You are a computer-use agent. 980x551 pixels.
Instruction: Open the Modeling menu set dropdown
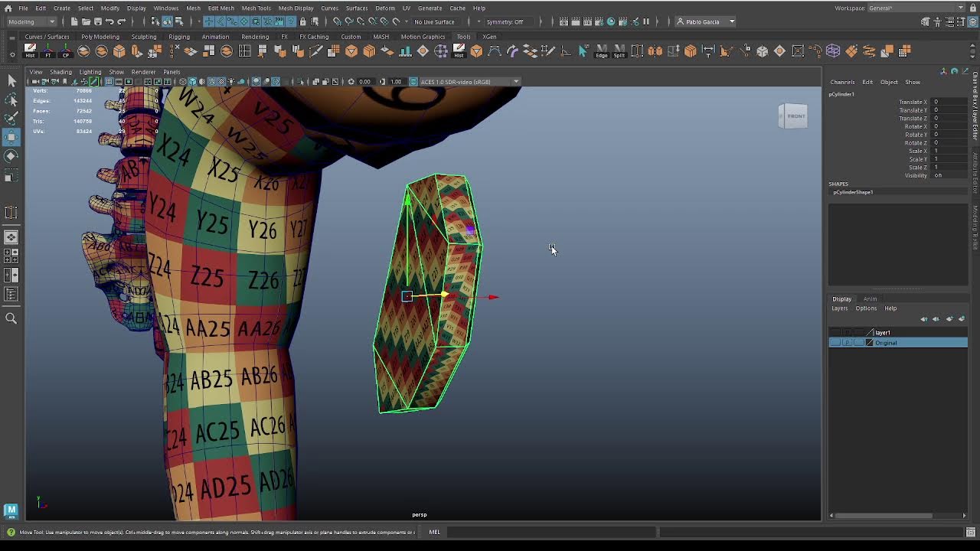[x=31, y=21]
